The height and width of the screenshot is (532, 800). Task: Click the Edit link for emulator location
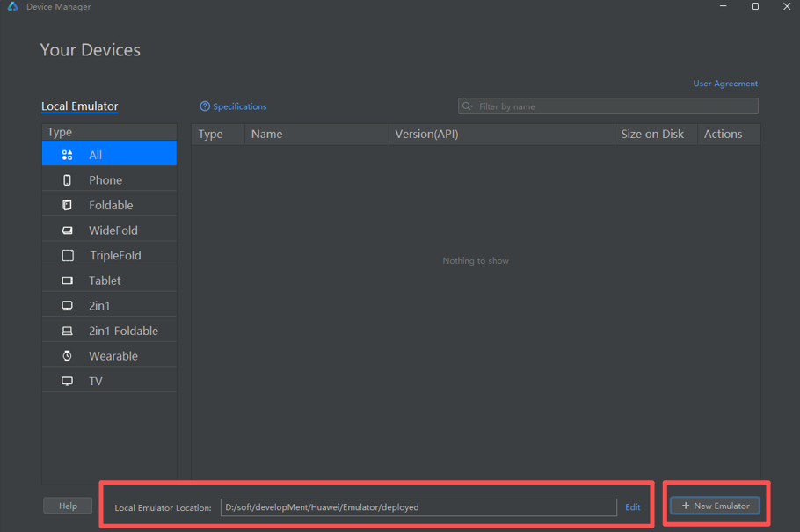[x=633, y=507]
